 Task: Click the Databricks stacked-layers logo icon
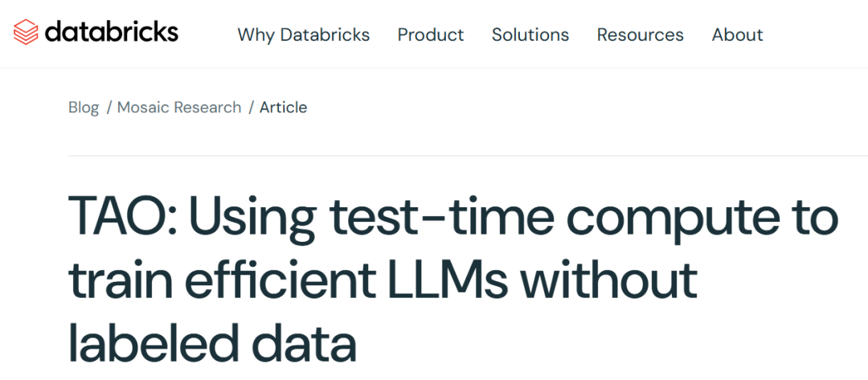point(26,33)
